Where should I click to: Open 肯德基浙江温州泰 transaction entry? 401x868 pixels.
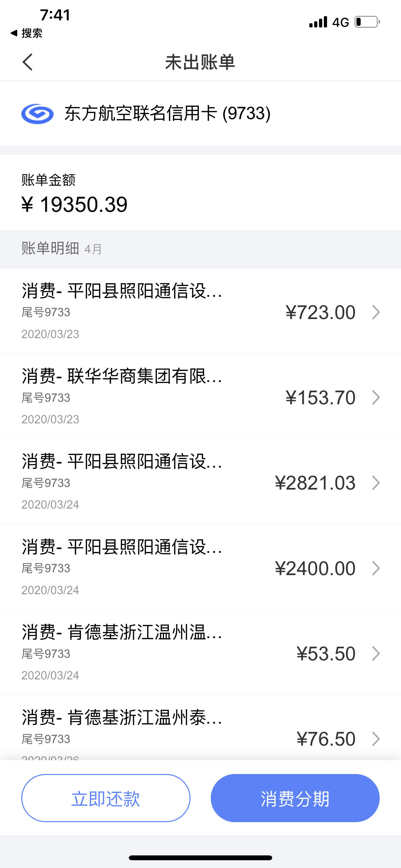200,728
